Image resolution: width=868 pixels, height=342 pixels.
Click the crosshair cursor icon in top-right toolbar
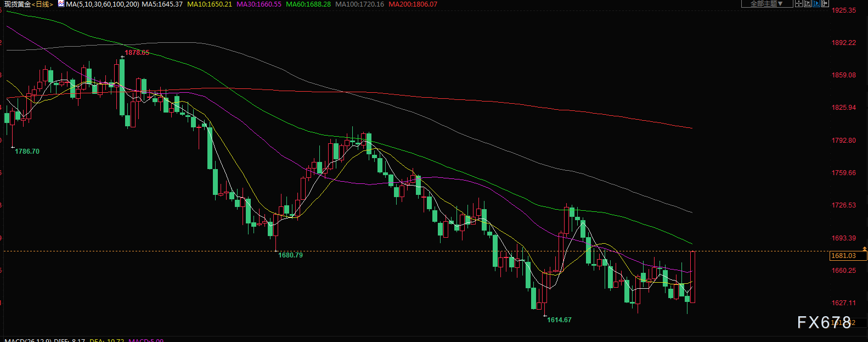coord(799,4)
